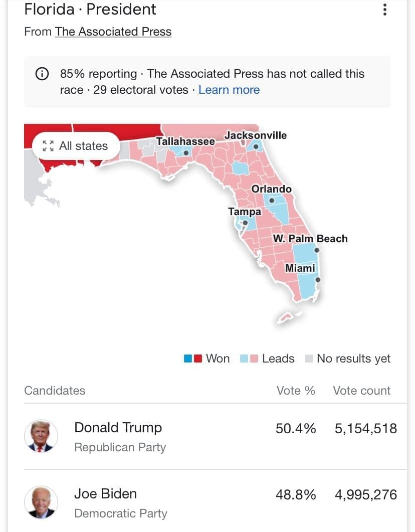
Task: Click the Orlando label on the map
Action: pyautogui.click(x=271, y=189)
